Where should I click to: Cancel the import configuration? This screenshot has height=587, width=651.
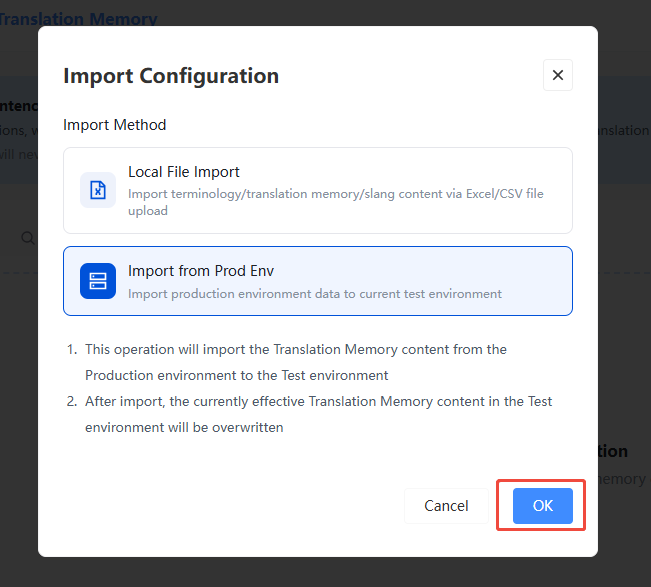446,506
